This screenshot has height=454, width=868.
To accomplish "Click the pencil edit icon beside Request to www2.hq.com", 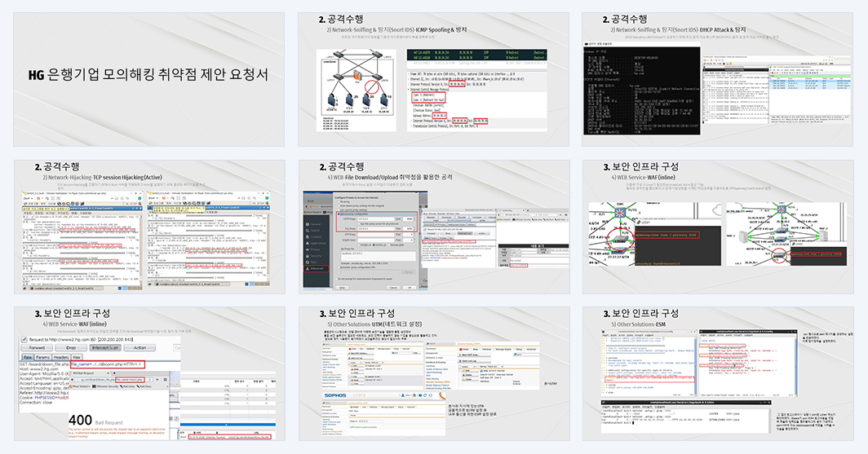I will [24, 340].
